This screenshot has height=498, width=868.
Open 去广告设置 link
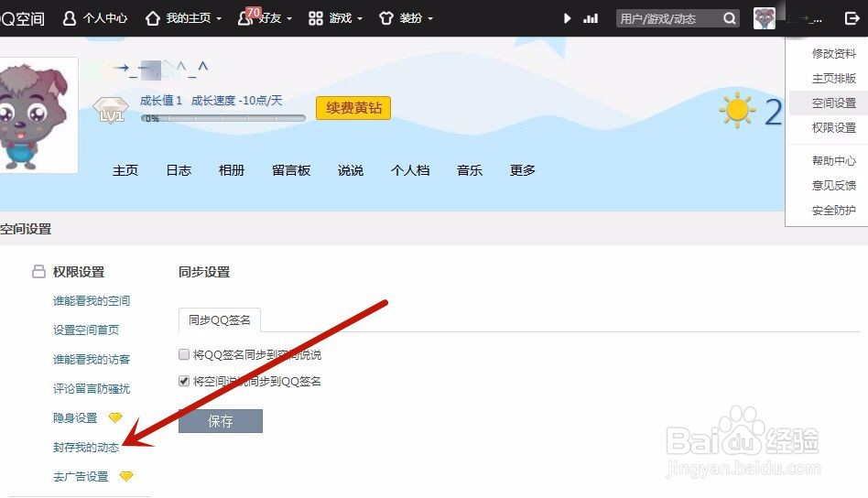pos(81,476)
